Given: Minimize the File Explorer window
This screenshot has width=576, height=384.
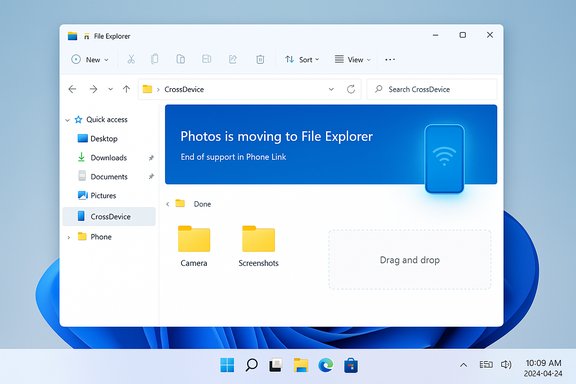Looking at the screenshot, I should [436, 35].
